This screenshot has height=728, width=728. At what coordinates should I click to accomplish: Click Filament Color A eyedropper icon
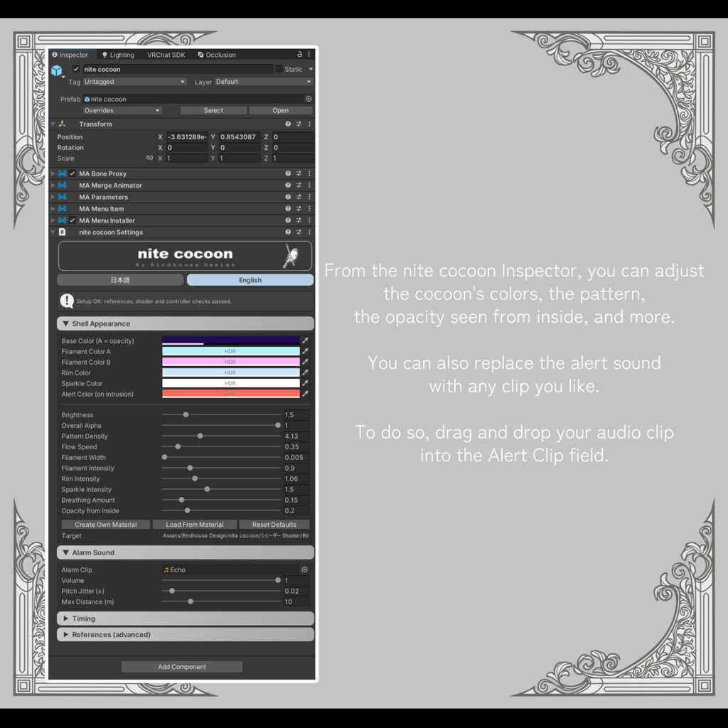coord(306,351)
